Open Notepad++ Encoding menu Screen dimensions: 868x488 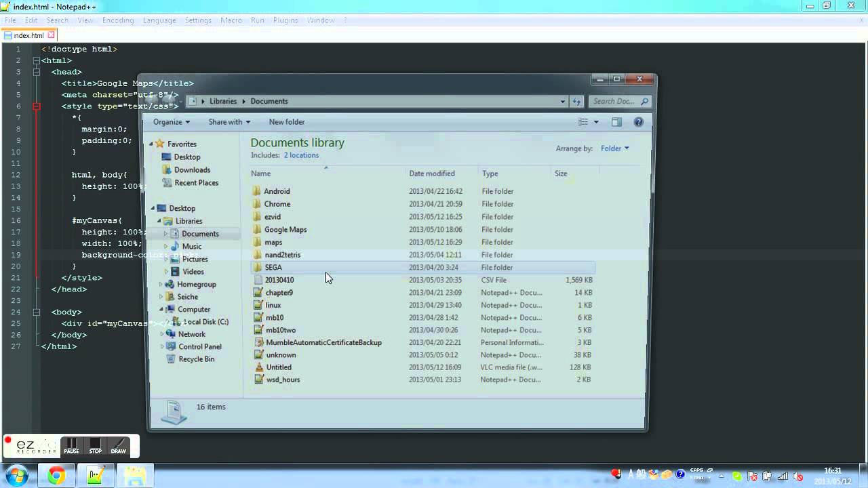tap(118, 20)
